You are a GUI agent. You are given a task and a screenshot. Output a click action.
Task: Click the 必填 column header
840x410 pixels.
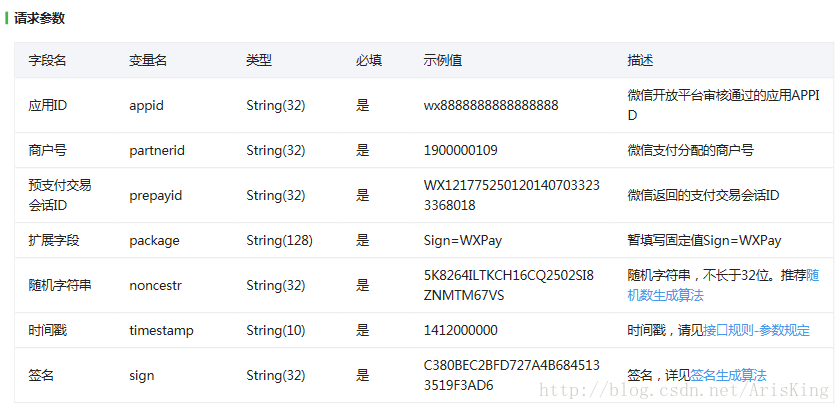point(369,61)
